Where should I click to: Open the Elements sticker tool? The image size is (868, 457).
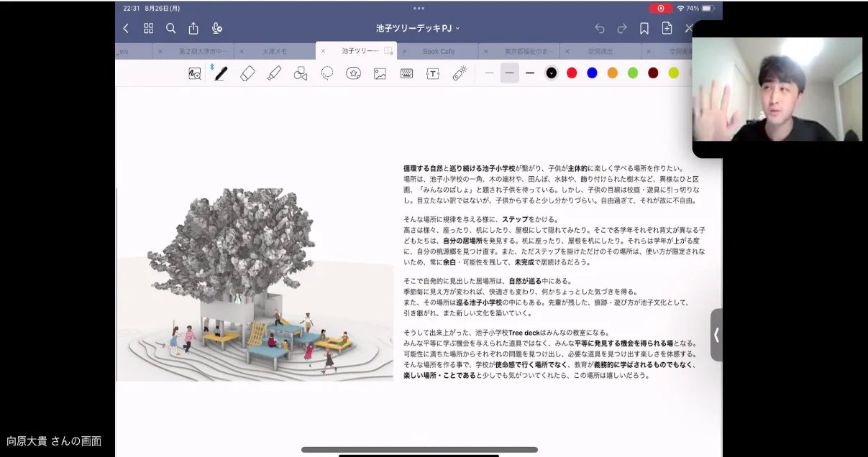(353, 73)
